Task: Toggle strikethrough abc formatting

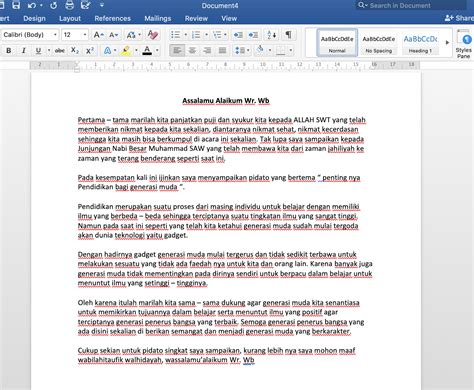Action: click(x=60, y=51)
